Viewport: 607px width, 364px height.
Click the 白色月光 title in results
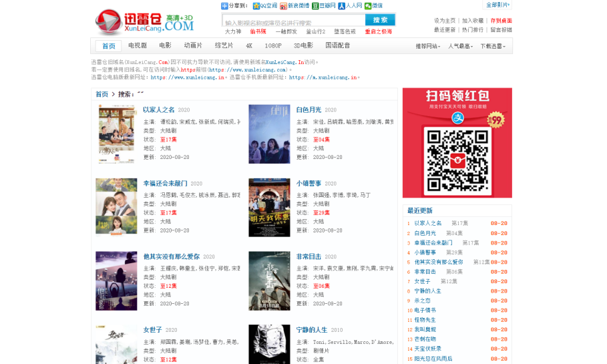(x=309, y=110)
